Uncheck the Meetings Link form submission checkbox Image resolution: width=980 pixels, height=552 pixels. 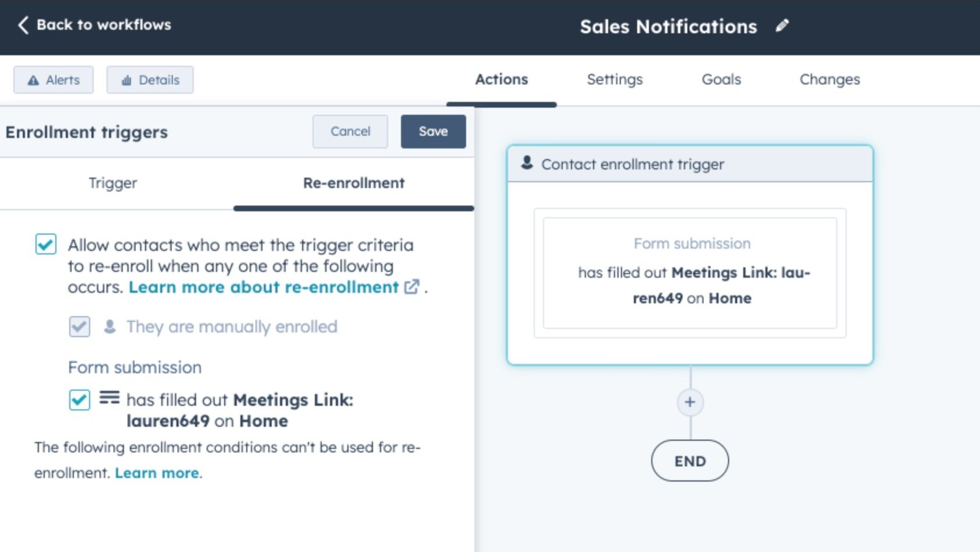[x=79, y=401]
